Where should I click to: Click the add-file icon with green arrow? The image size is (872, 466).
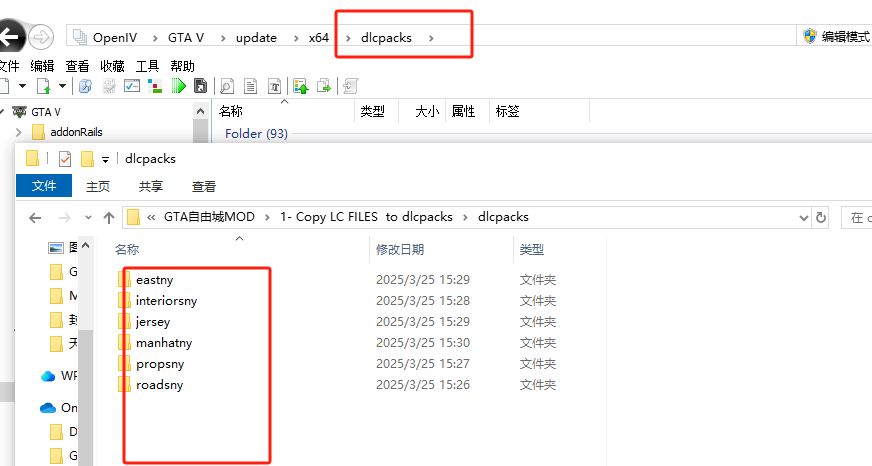[x=43, y=86]
